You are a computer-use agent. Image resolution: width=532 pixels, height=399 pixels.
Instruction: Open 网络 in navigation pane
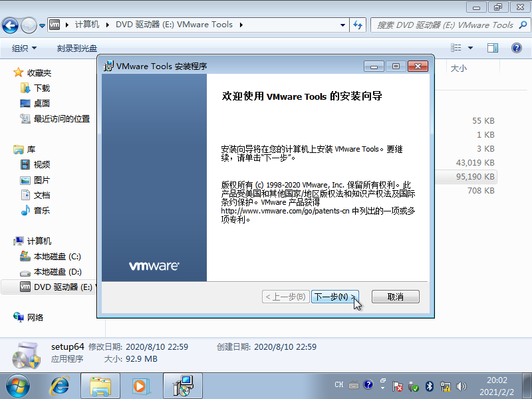click(29, 317)
